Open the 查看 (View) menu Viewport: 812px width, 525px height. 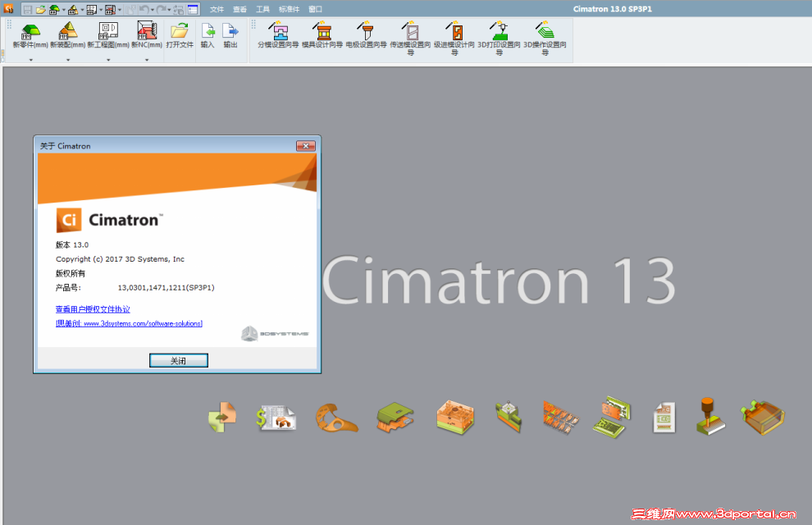pyautogui.click(x=239, y=9)
